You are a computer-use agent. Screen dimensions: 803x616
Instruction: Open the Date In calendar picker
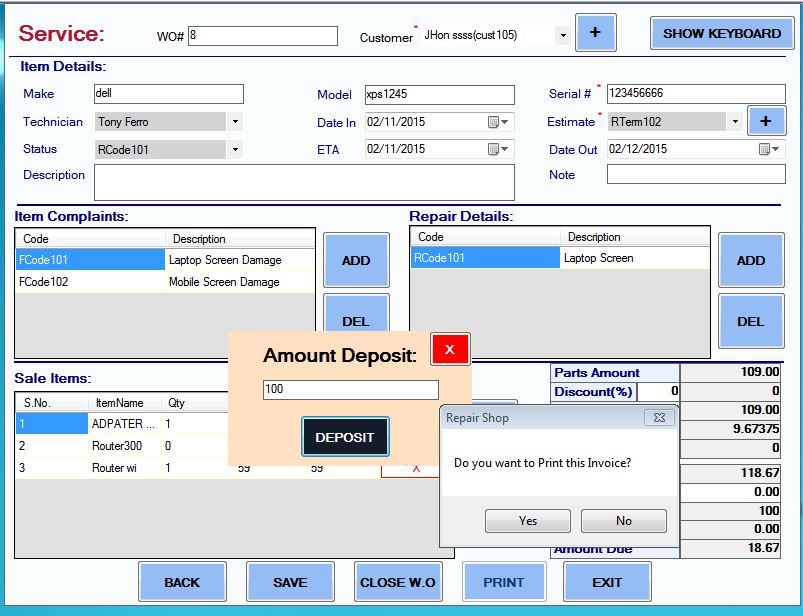tap(498, 122)
